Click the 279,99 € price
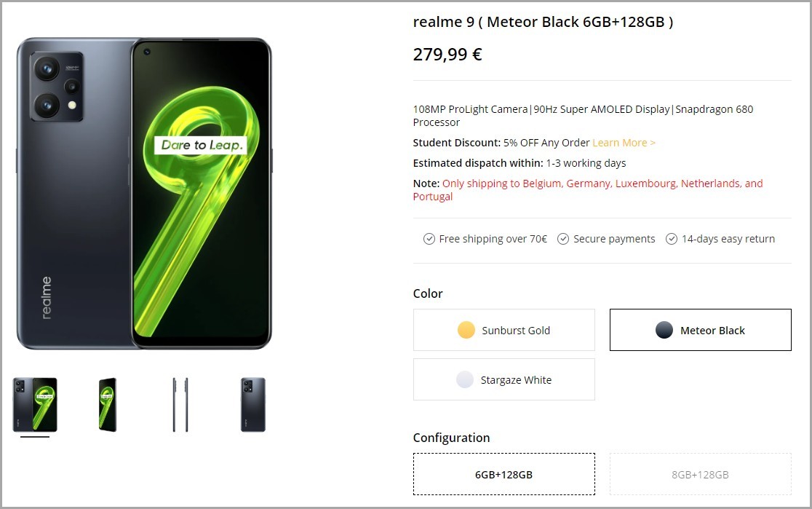This screenshot has width=812, height=509. (447, 54)
